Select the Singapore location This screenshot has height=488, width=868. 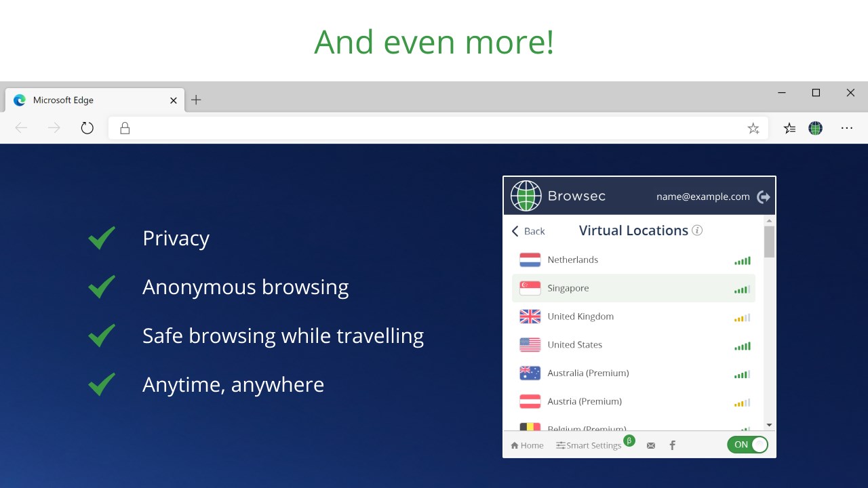(633, 288)
